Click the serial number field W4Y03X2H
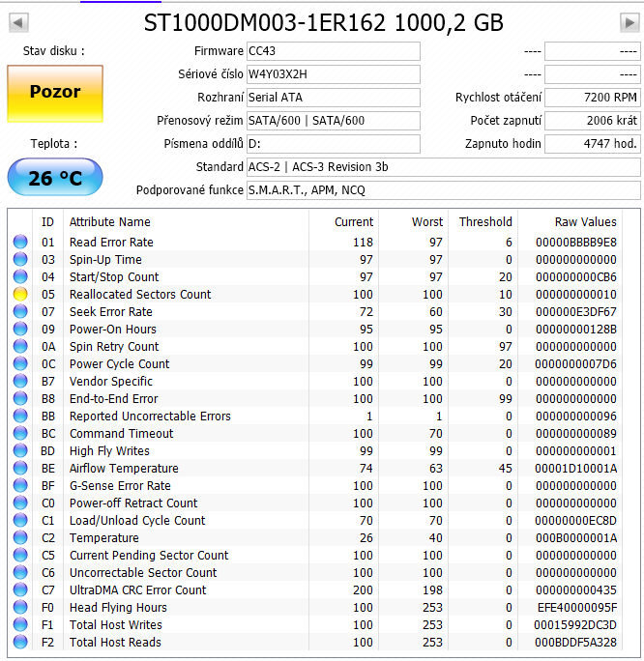The height and width of the screenshot is (661, 644). pos(333,74)
